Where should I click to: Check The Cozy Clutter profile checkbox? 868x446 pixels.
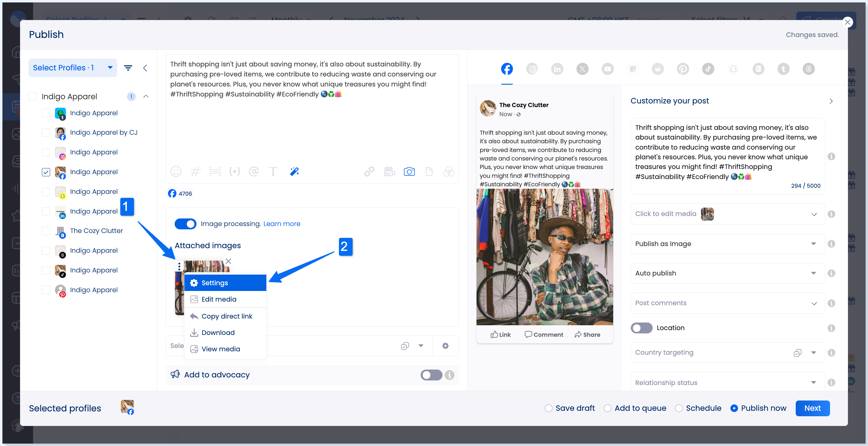(46, 231)
